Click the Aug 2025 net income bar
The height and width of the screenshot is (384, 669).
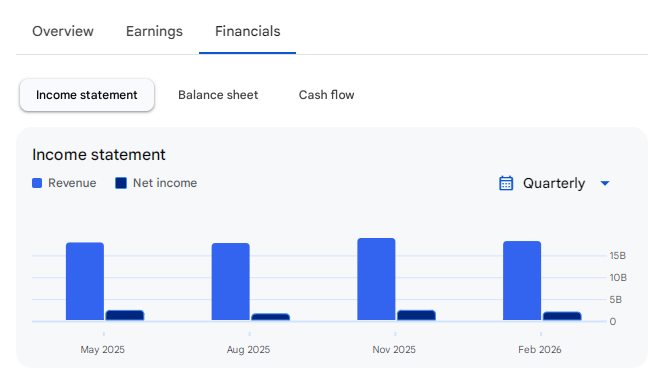[x=271, y=317]
